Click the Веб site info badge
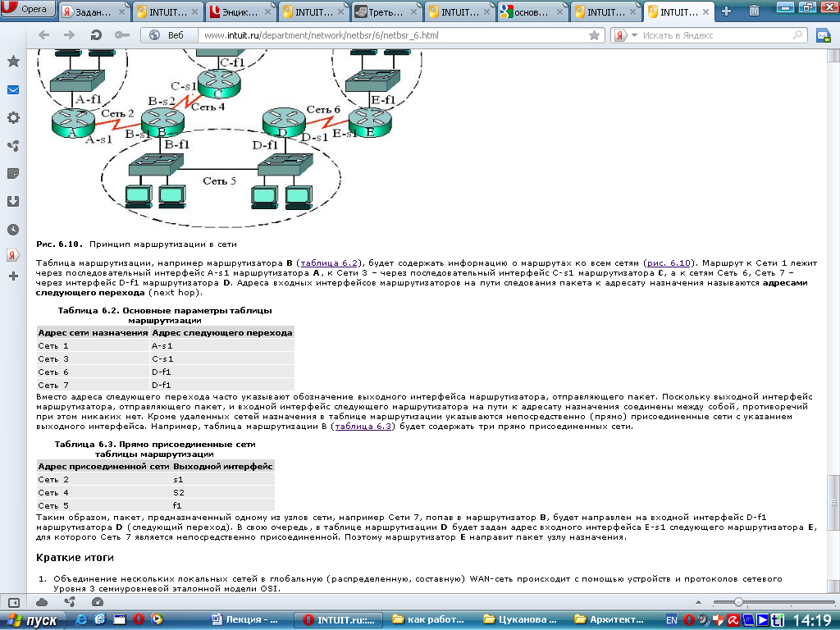Viewport: 840px width, 630px height. pyautogui.click(x=168, y=35)
